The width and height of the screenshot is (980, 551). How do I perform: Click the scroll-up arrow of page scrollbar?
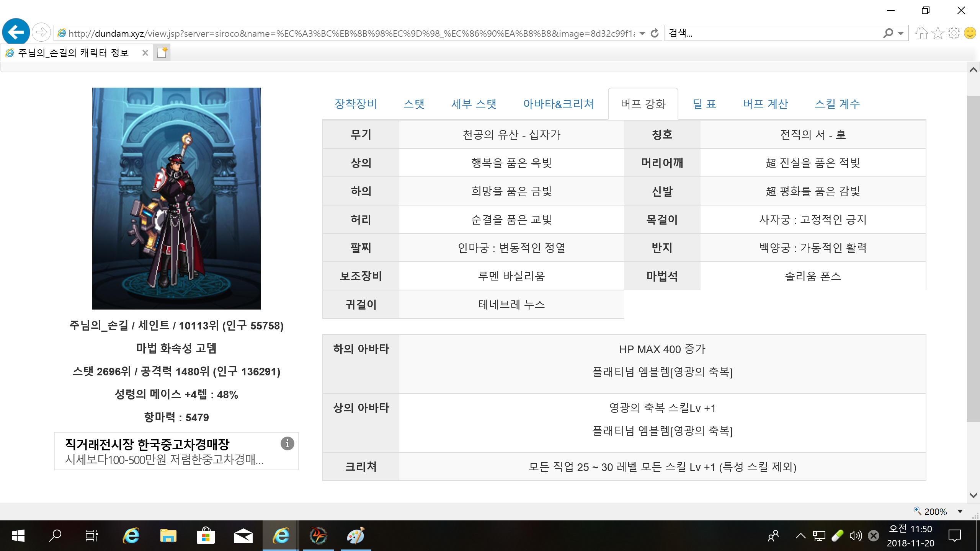tap(973, 70)
